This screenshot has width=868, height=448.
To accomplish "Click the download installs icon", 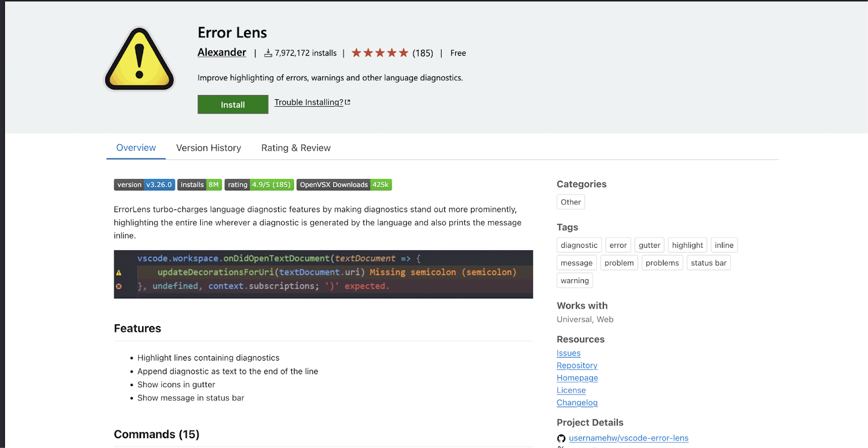I will pos(268,53).
